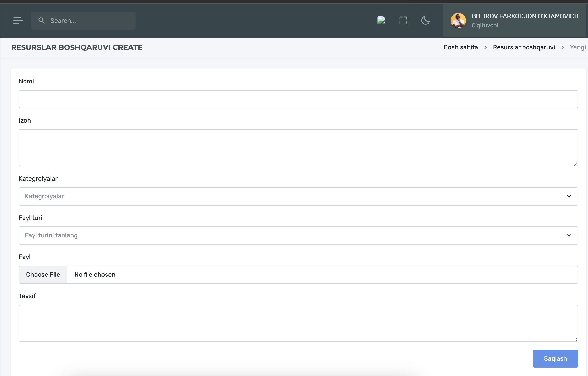
Task: Focus the Search... field
Action: 83,21
